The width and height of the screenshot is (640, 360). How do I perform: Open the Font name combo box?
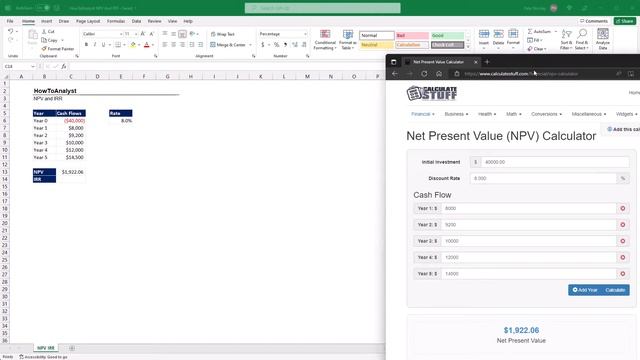coord(102,34)
